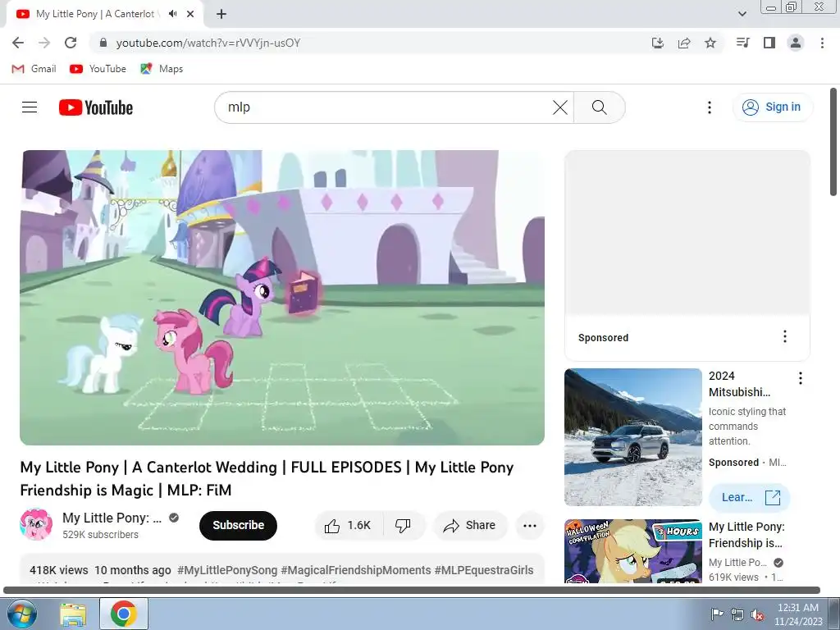Open muted volume icon in system tray
840x630 pixels.
click(x=757, y=614)
